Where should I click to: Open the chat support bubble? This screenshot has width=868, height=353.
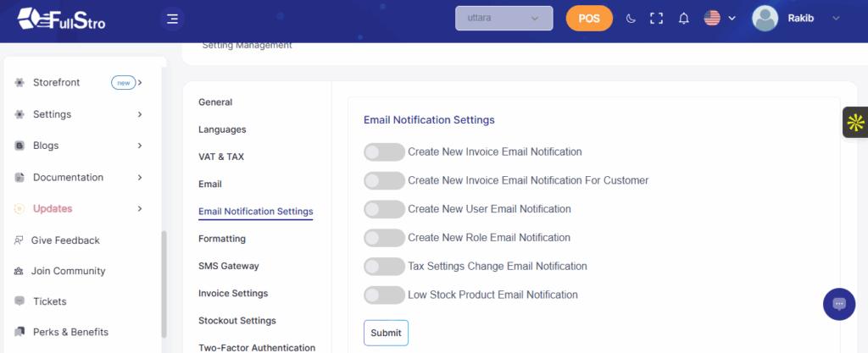click(838, 304)
